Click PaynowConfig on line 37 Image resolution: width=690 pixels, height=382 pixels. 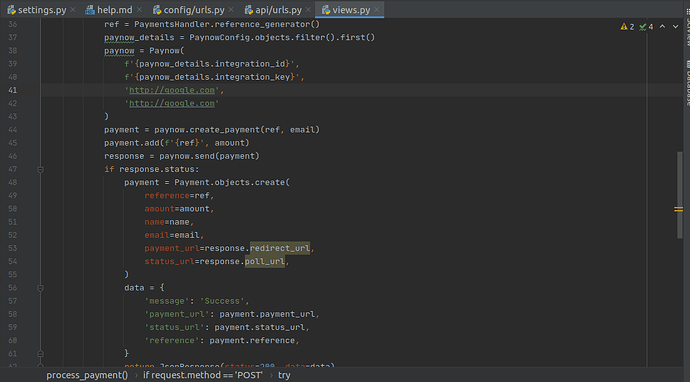[x=220, y=37]
